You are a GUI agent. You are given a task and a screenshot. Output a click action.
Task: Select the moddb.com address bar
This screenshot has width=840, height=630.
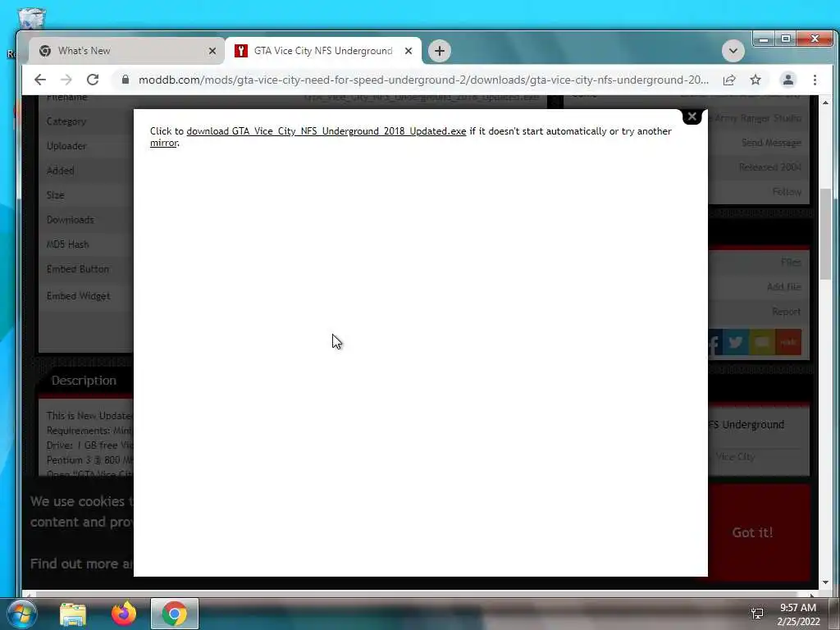click(423, 80)
